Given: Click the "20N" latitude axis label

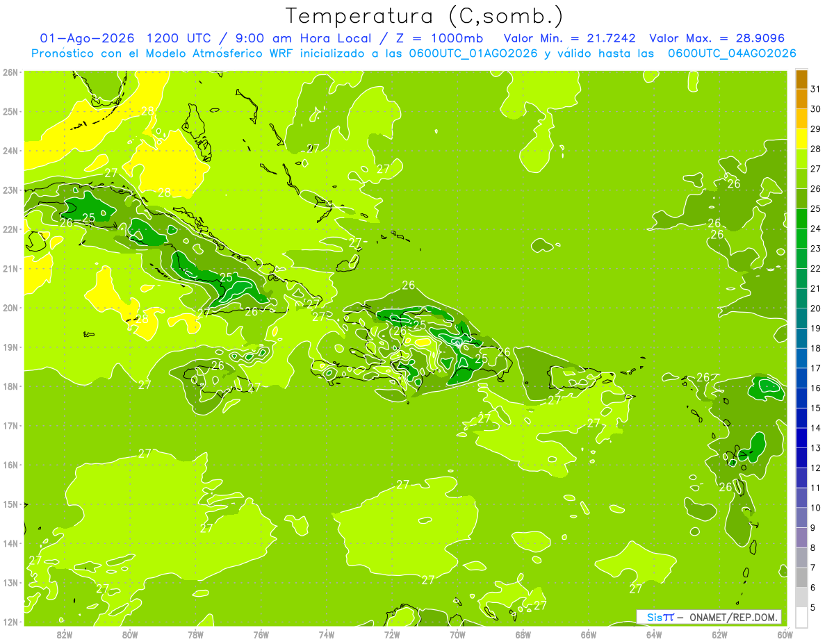Looking at the screenshot, I should coord(10,308).
